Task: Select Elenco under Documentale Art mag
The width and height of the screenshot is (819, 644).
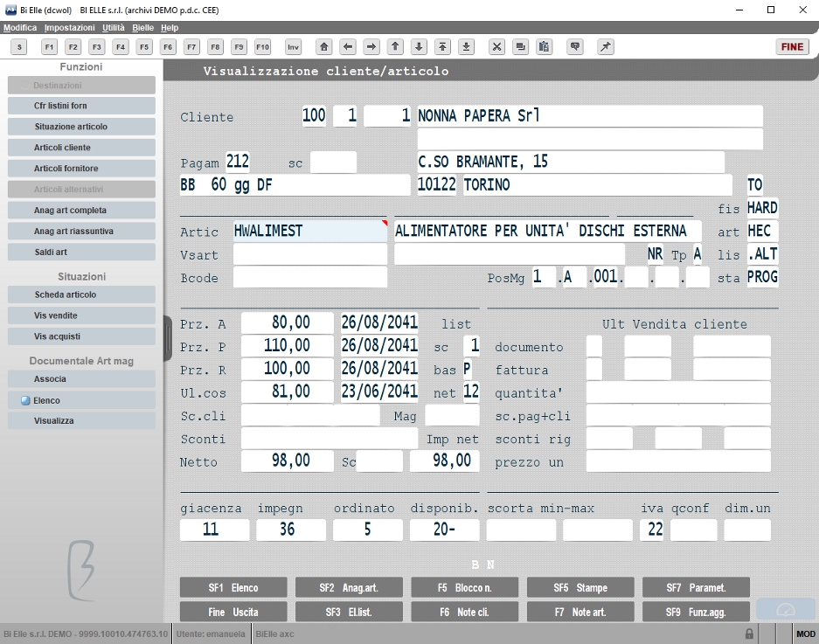Action: 81,400
